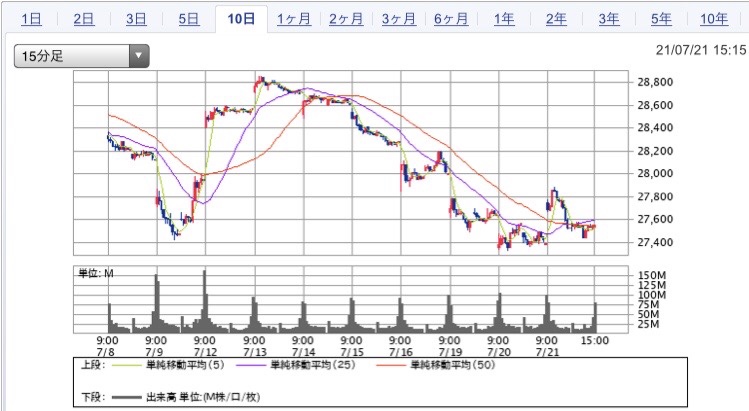Click the 125M volume axis label
Image resolution: width=749 pixels, height=411 pixels.
[652, 285]
